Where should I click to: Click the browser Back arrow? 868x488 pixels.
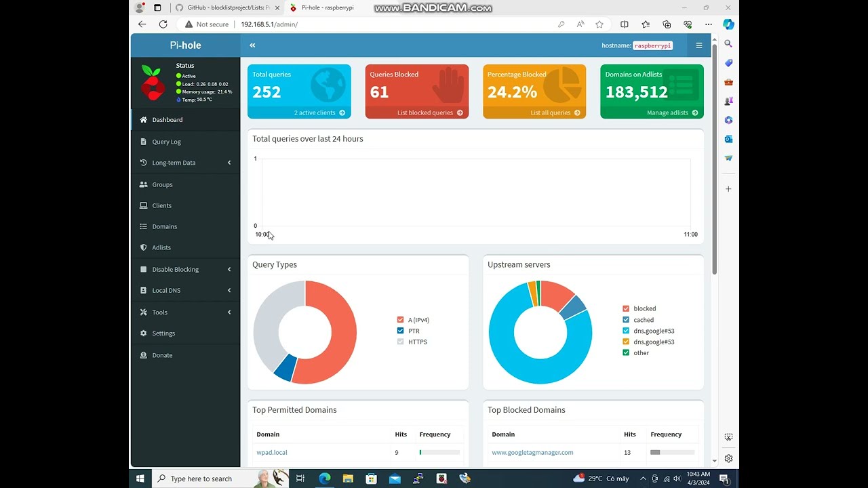[x=142, y=24]
